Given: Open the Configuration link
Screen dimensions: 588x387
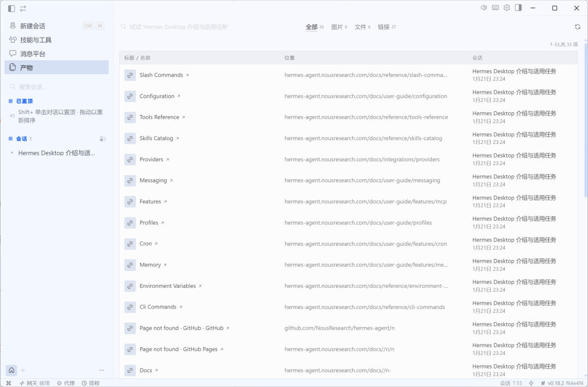Looking at the screenshot, I should [157, 96].
